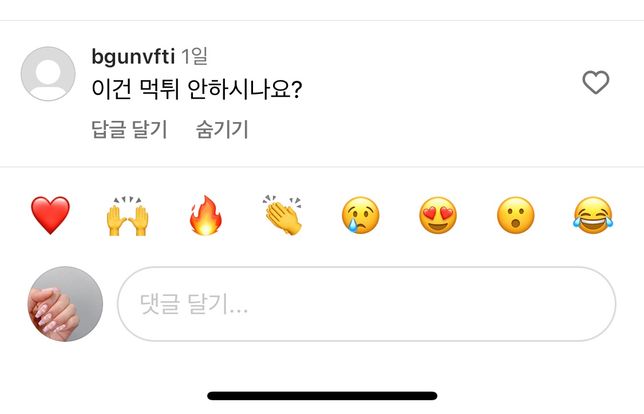Tap the divider line above the bgunvfti comment
The height and width of the screenshot is (414, 644).
tap(322, 20)
